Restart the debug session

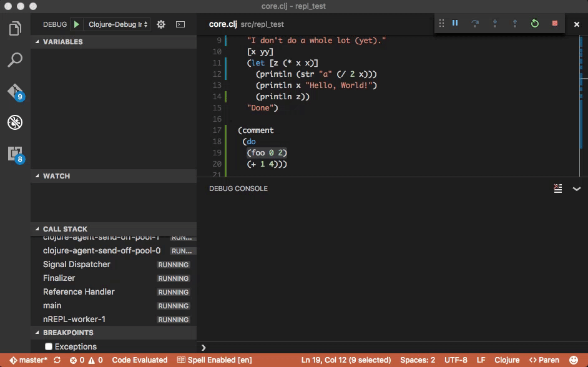point(535,23)
